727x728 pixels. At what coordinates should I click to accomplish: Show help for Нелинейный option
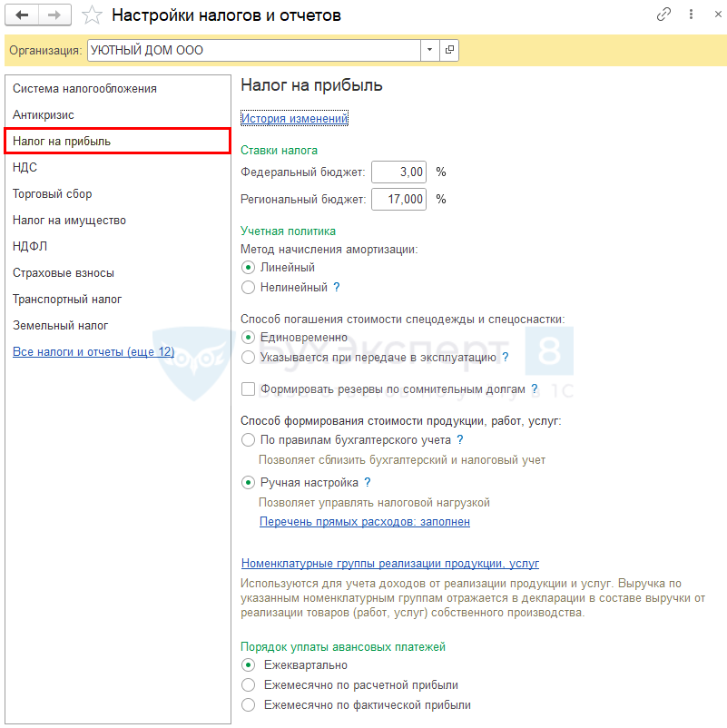click(337, 288)
